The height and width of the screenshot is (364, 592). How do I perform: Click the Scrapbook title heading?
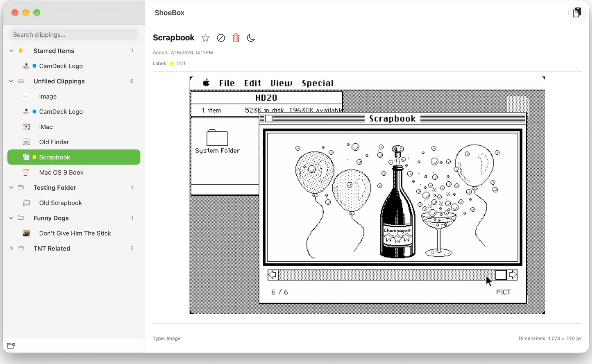(x=174, y=38)
